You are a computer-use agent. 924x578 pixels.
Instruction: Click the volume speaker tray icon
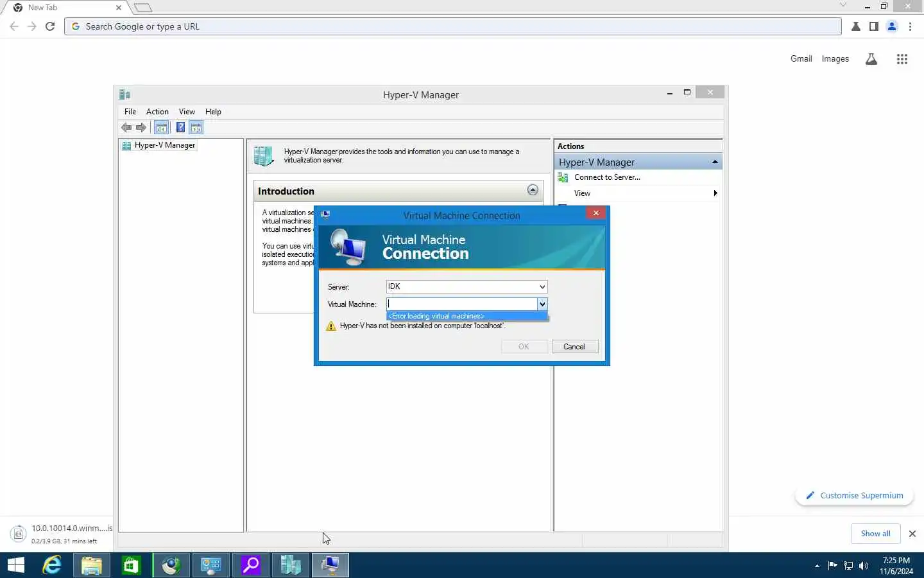864,566
